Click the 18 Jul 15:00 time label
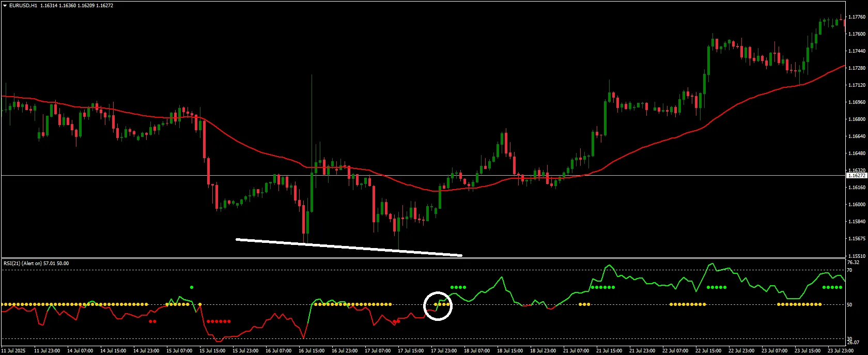This screenshot has width=868, height=355. pyautogui.click(x=510, y=351)
